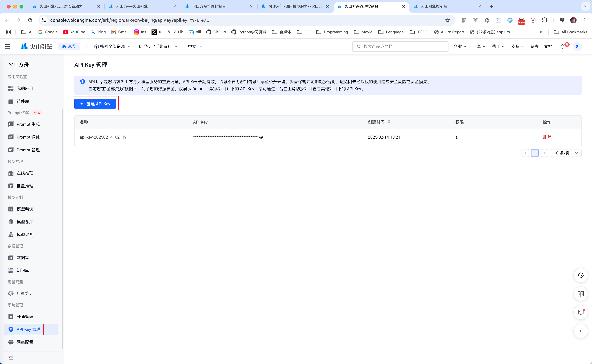
Task: Open the 10 条/页 page size dropdown
Action: [566, 153]
